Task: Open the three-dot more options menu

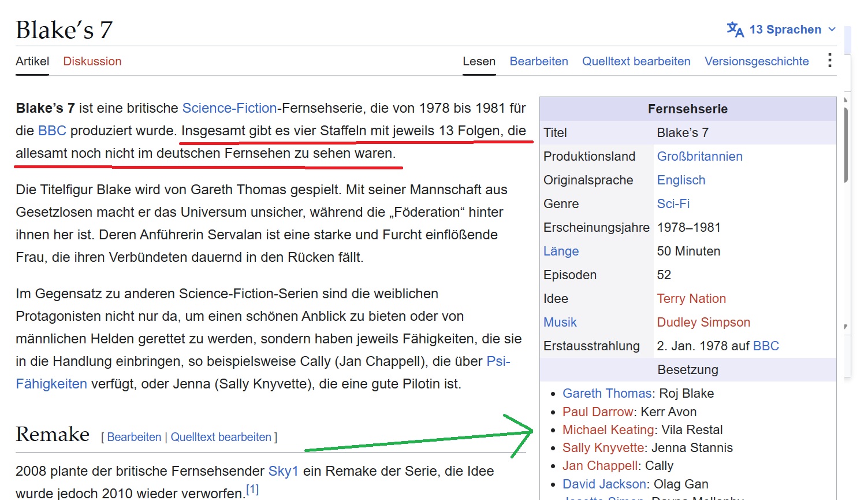Action: pos(830,61)
